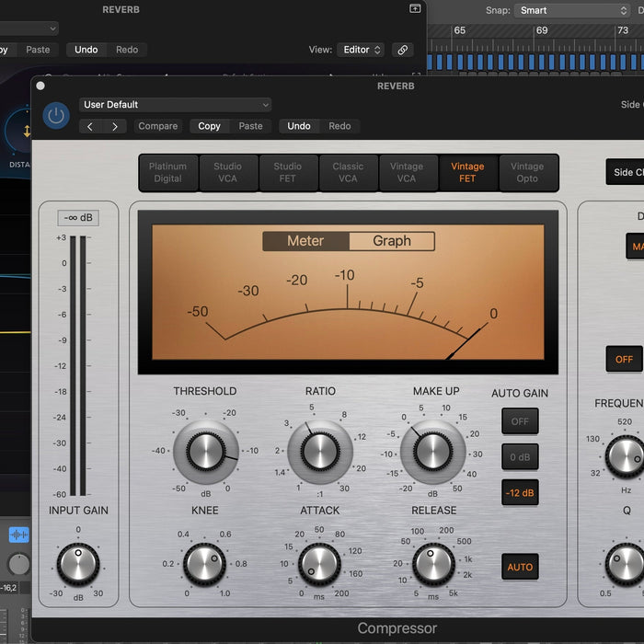Click the Release knob
This screenshot has height=644, width=644.
pos(433,564)
